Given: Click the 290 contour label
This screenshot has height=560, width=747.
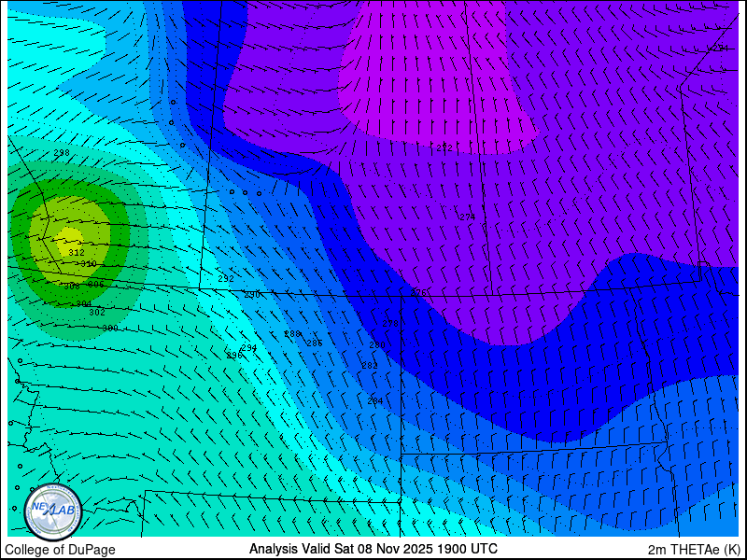Looking at the screenshot, I should click(251, 295).
